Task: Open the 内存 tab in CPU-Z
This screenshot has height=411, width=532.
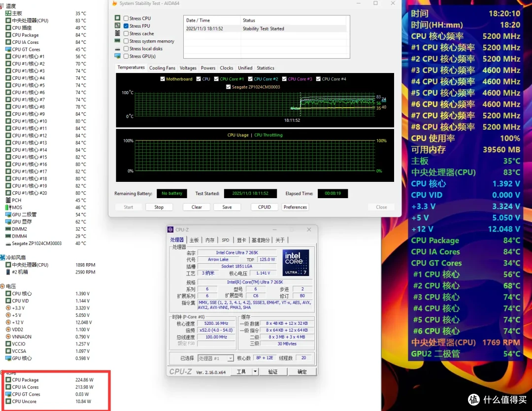Action: [210, 240]
